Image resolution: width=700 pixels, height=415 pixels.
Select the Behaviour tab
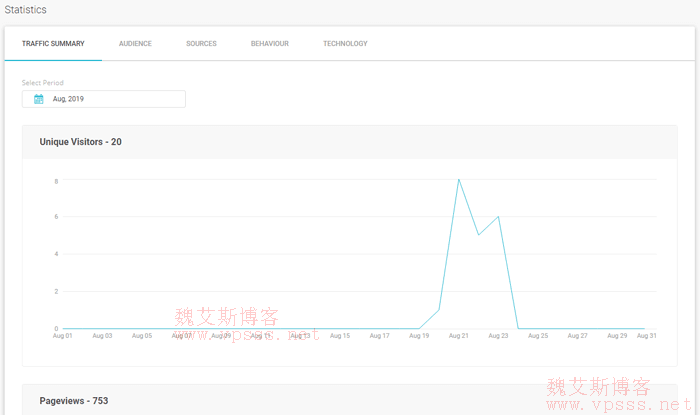tap(270, 44)
